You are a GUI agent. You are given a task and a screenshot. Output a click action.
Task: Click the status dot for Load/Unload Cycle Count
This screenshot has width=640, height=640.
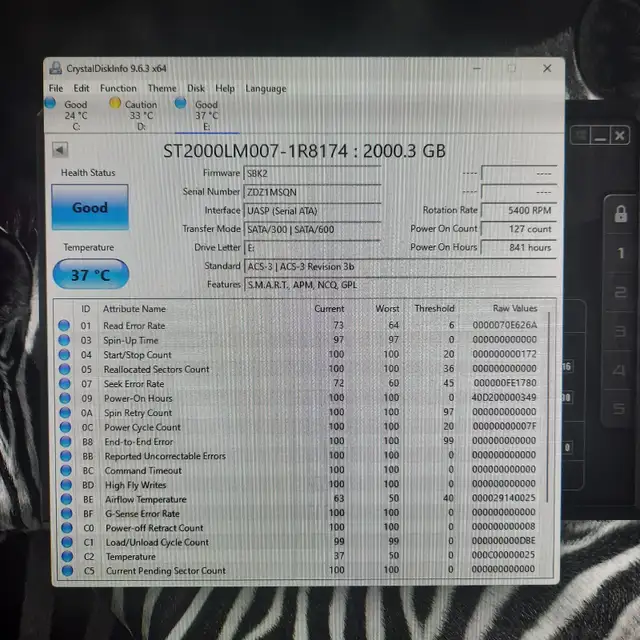point(67,542)
